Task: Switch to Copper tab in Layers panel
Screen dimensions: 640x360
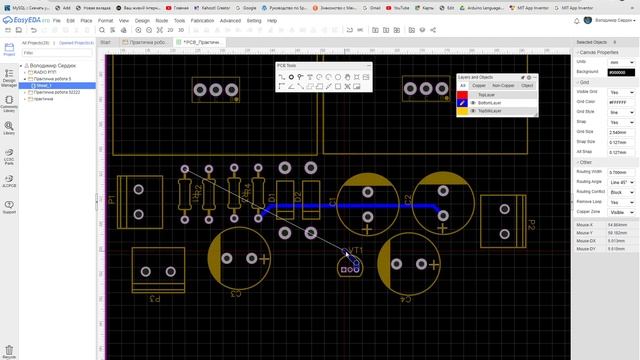Action: tap(479, 86)
